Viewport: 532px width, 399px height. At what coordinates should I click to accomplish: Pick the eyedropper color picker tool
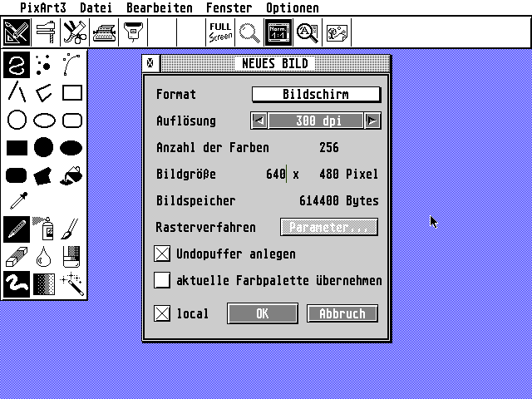(17, 202)
